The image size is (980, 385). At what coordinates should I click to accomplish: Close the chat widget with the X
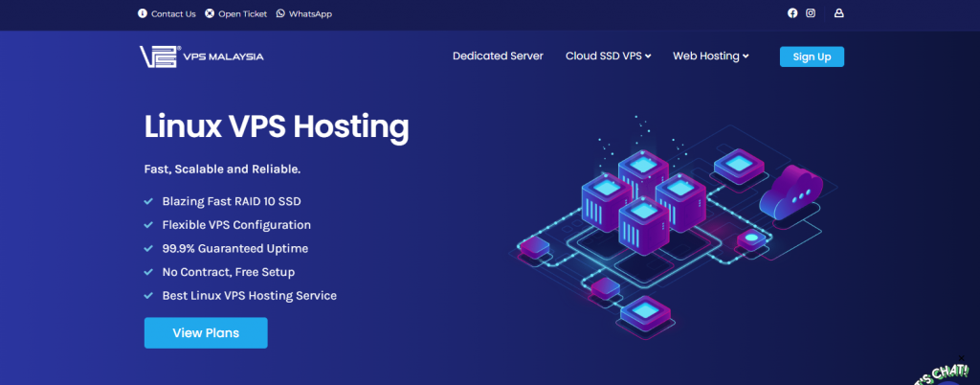click(x=962, y=358)
